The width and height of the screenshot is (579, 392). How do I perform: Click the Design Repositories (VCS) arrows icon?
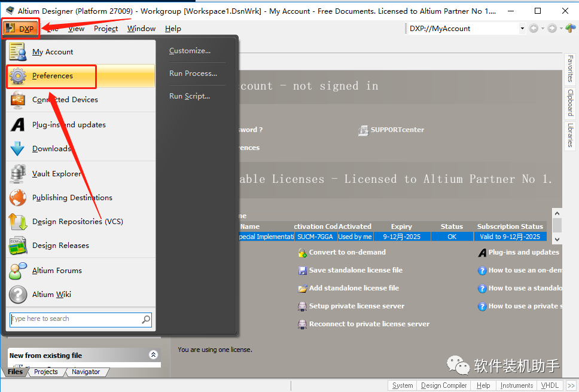18,222
